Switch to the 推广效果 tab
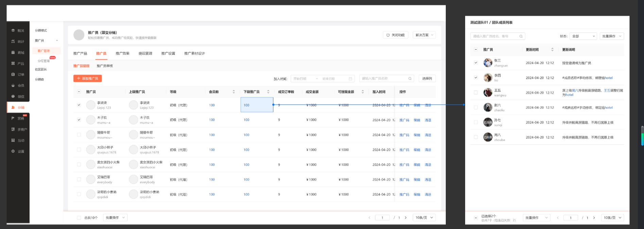The image size is (644, 229). pos(122,53)
